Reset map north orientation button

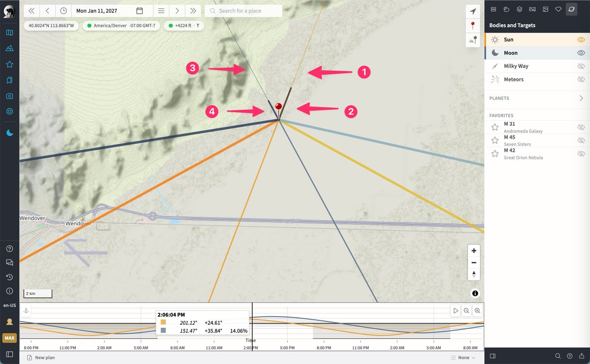(473, 274)
